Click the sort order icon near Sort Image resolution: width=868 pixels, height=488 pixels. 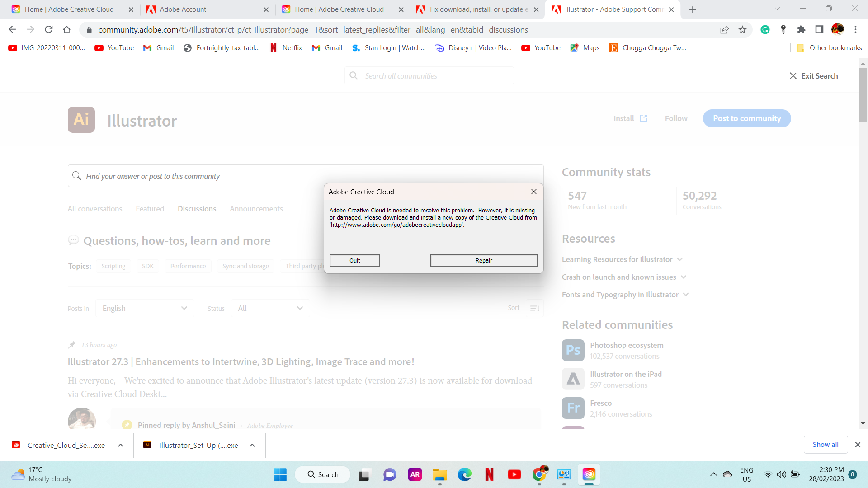(x=534, y=308)
